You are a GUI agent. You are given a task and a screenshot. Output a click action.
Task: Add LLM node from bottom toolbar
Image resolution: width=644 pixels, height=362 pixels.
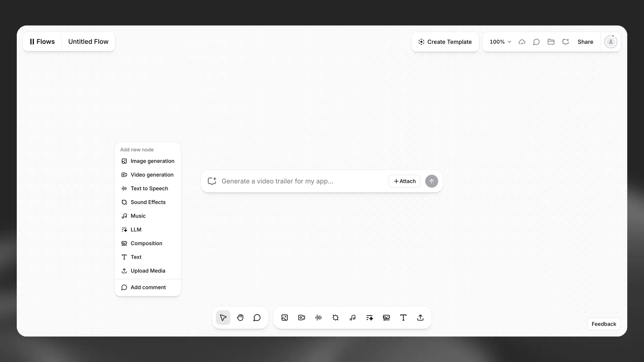click(x=370, y=318)
